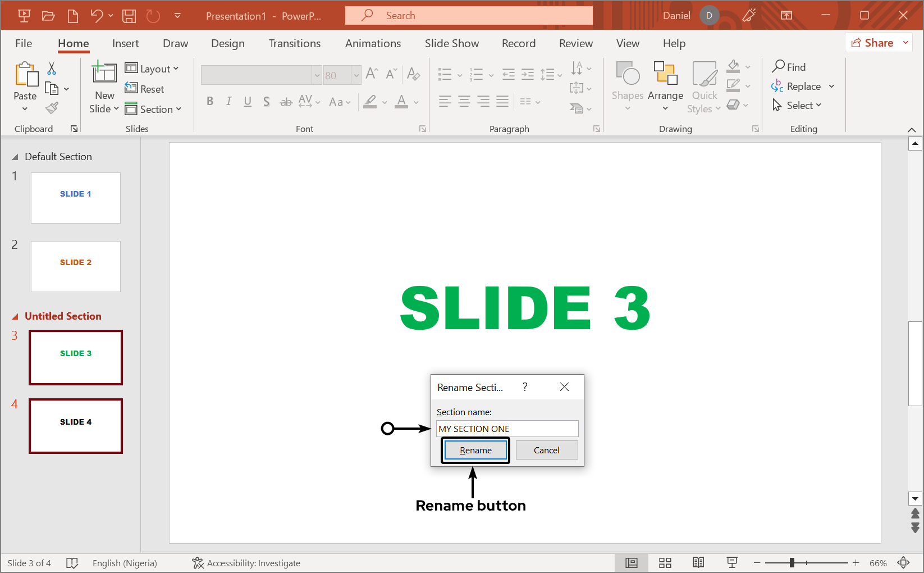This screenshot has height=573, width=924.
Task: Click the Rename button in the dialog
Action: coord(475,449)
